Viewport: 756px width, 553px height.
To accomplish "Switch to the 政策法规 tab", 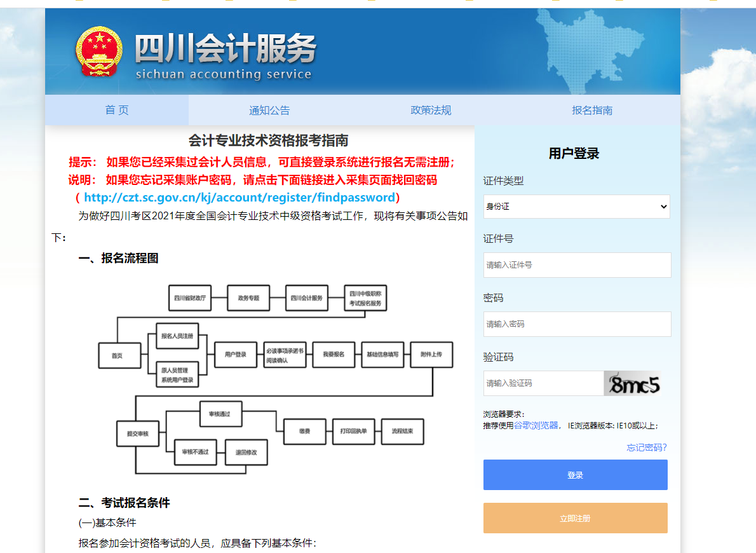I will tap(431, 110).
